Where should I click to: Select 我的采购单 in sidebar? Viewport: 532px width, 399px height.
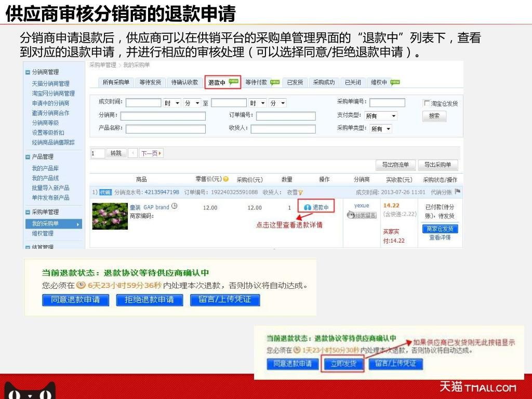tap(54, 223)
